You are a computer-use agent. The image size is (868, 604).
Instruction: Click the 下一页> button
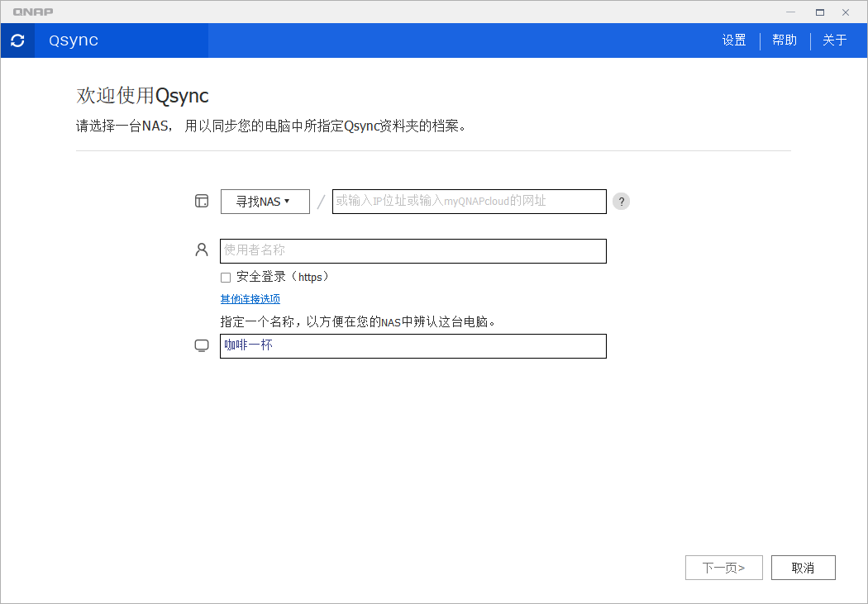724,568
